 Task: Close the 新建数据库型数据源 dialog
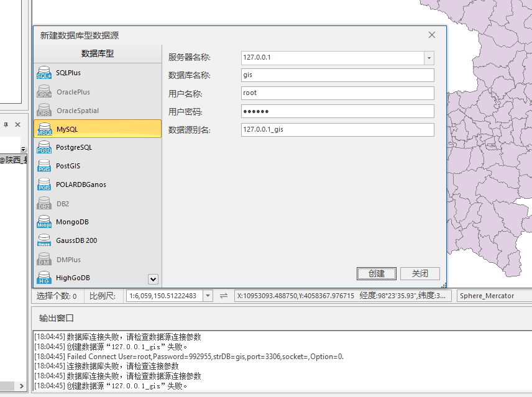(x=431, y=35)
